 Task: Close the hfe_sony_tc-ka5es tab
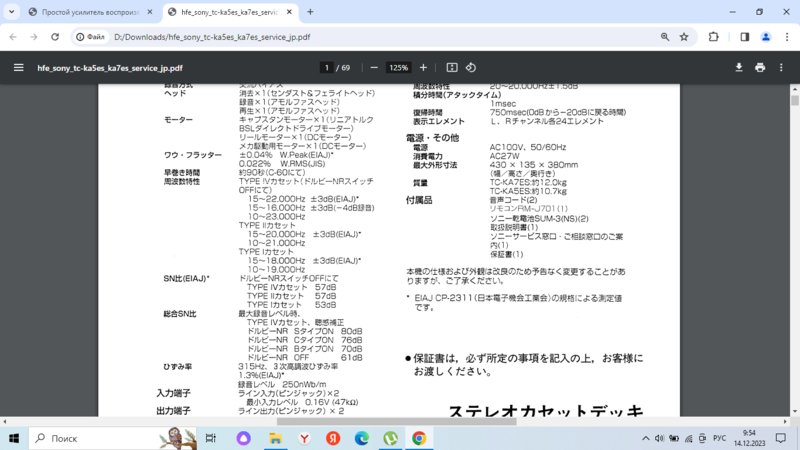coord(289,12)
